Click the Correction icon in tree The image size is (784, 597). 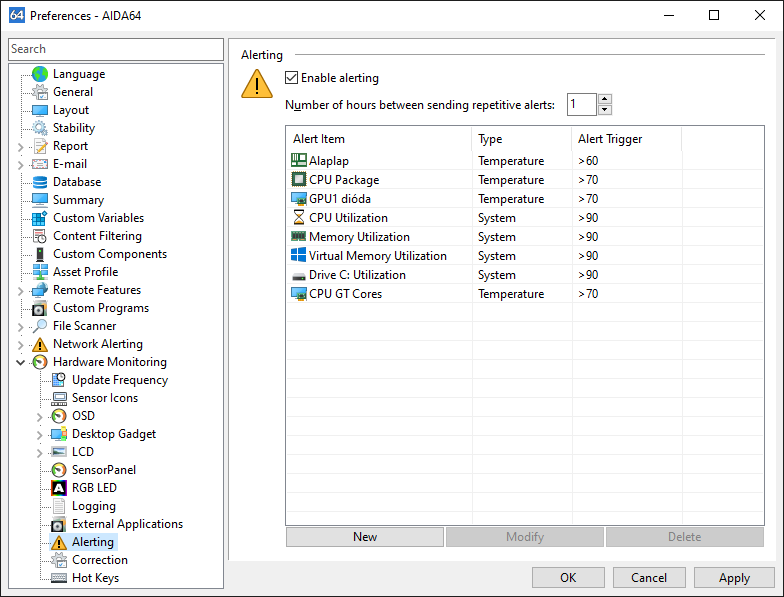click(59, 560)
